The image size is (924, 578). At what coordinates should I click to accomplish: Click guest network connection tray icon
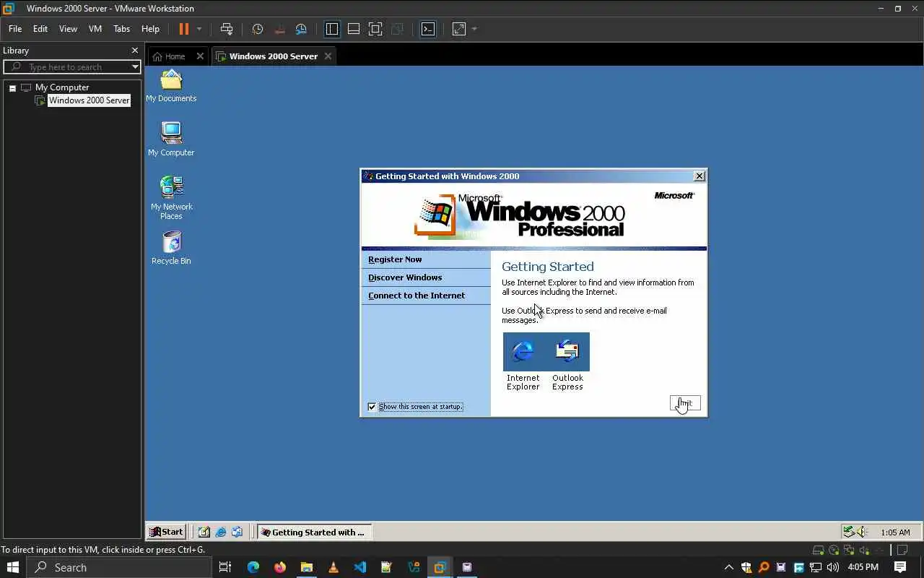click(x=849, y=532)
